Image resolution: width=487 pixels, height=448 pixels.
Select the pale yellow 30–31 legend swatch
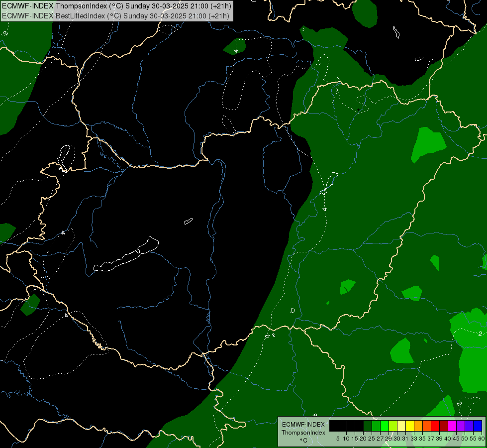pos(401,426)
